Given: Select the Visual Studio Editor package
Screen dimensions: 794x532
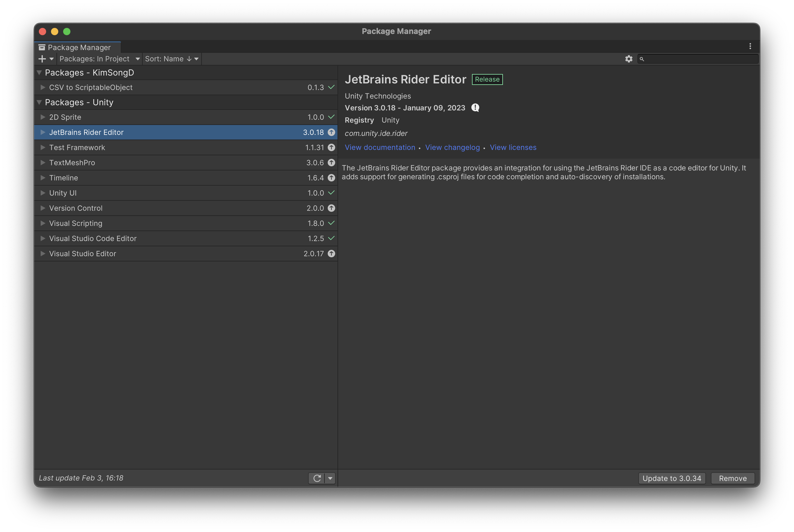Looking at the screenshot, I should point(83,254).
